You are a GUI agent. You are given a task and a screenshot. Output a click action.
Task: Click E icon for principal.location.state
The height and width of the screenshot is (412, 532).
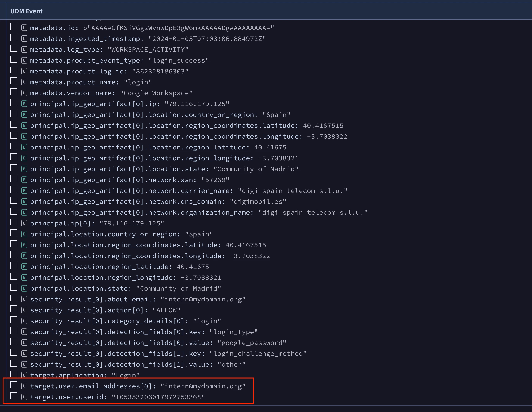click(24, 288)
